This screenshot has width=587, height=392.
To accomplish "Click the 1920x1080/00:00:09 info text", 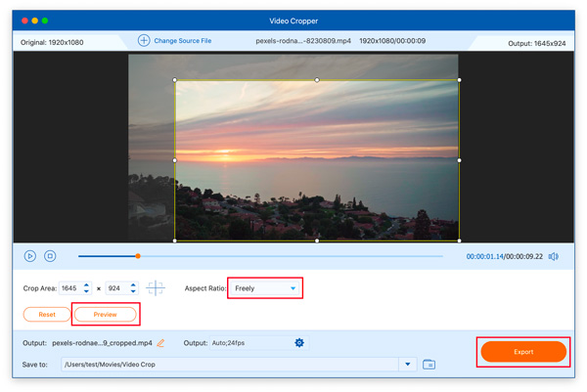I will (392, 41).
